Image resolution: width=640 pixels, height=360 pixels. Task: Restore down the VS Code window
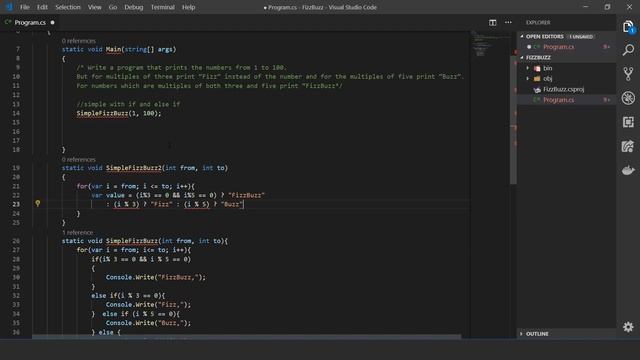(x=607, y=7)
